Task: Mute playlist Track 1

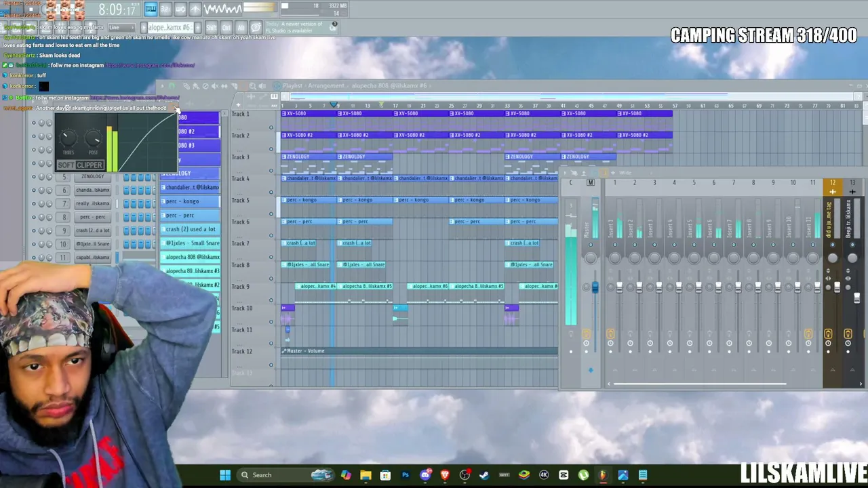Action: pyautogui.click(x=271, y=128)
